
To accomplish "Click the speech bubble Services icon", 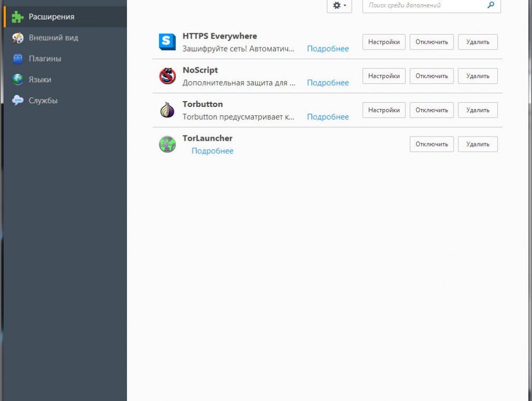I will (17, 101).
